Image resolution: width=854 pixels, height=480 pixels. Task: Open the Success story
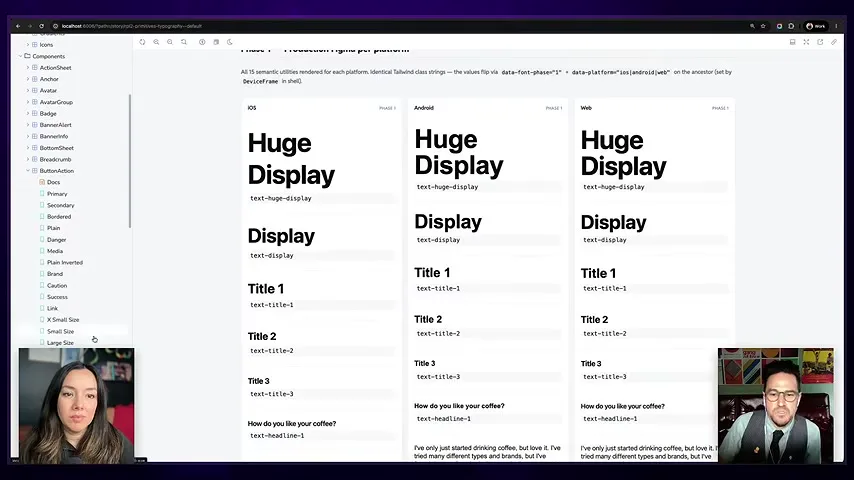click(57, 297)
